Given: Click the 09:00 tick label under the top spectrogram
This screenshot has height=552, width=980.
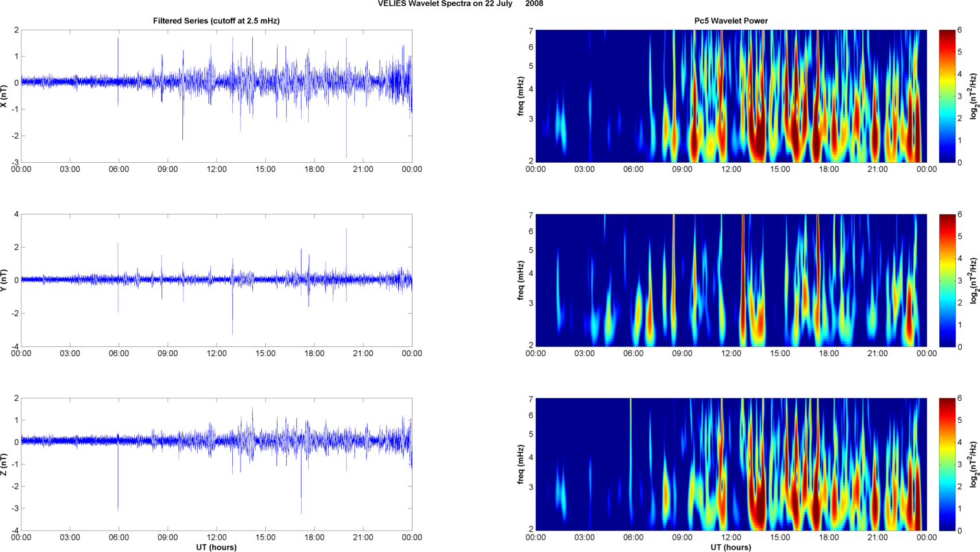Looking at the screenshot, I should point(682,169).
